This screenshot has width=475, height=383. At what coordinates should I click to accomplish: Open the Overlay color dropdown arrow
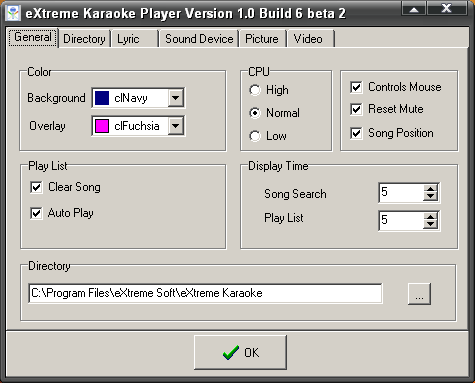tap(176, 126)
